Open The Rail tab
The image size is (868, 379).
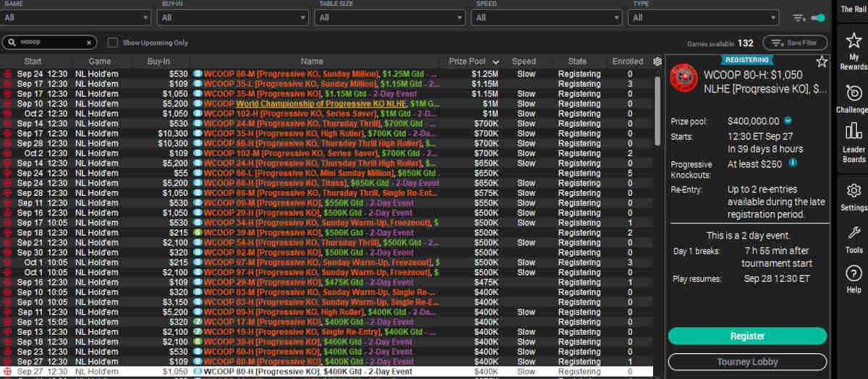pos(854,9)
